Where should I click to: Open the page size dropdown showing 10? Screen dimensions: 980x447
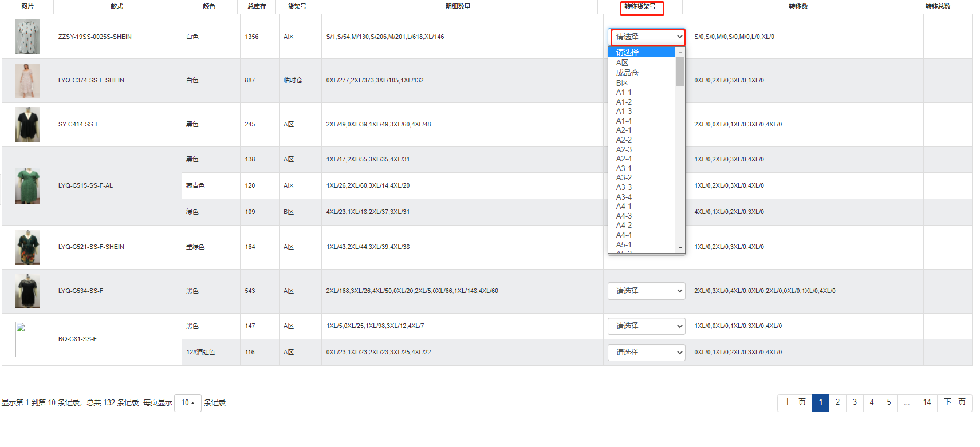[x=187, y=403]
